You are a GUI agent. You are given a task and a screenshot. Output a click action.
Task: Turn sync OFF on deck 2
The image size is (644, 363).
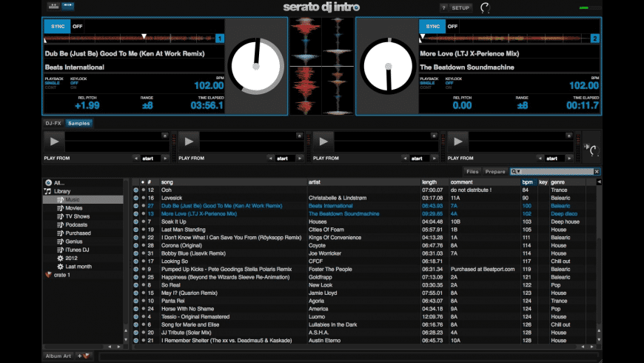[x=452, y=27]
